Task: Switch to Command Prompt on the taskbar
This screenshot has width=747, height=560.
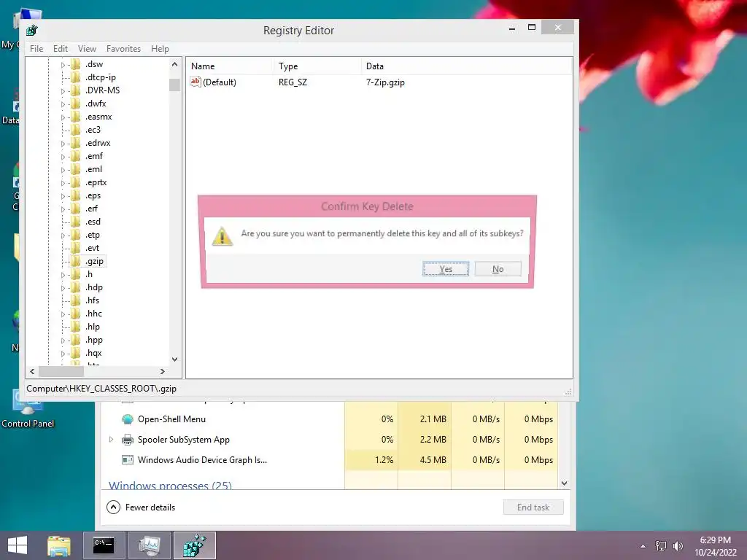Action: [x=104, y=545]
